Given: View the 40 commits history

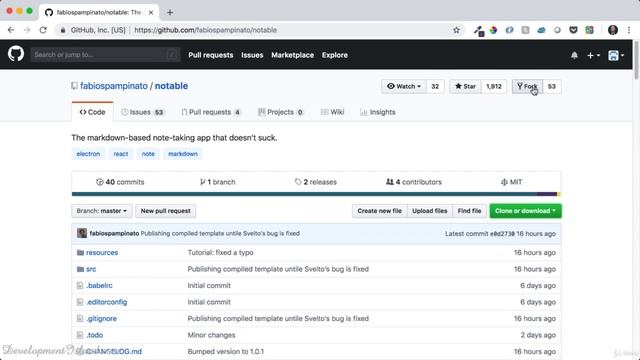Looking at the screenshot, I should [120, 182].
